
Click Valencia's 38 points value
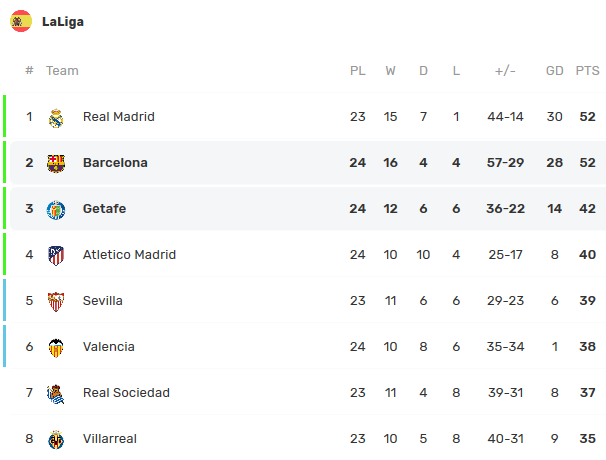[x=587, y=347]
